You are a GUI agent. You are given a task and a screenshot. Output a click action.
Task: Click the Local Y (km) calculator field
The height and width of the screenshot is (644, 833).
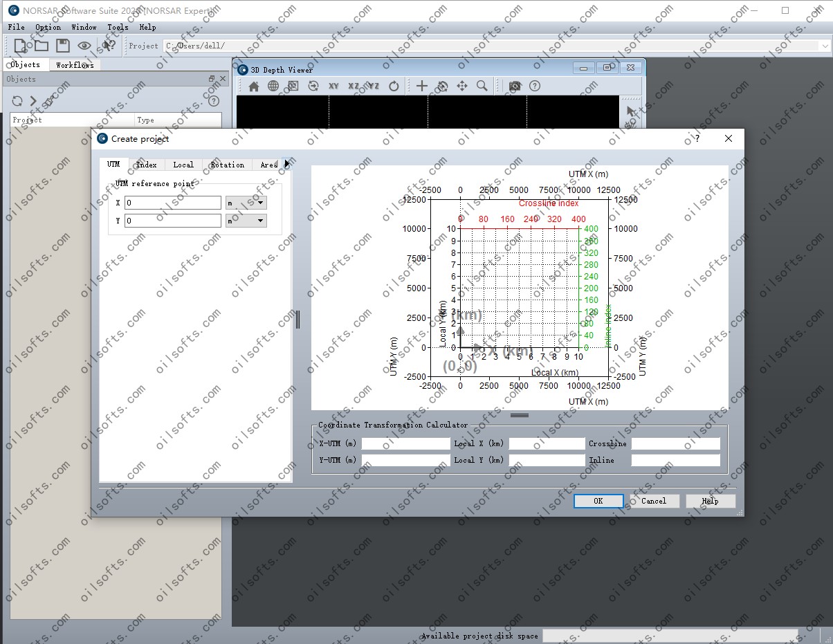pos(547,460)
